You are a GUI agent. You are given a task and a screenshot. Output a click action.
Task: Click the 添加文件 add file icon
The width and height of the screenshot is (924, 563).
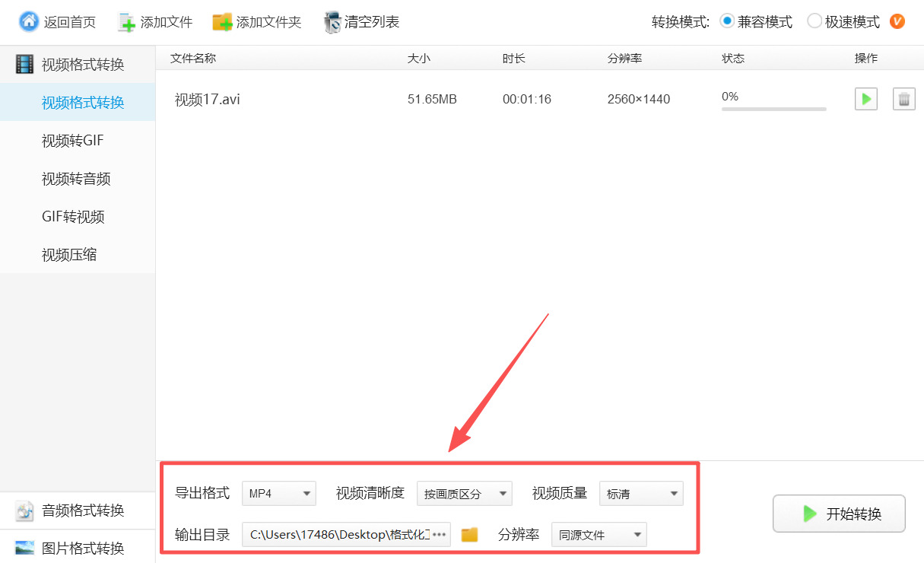127,22
